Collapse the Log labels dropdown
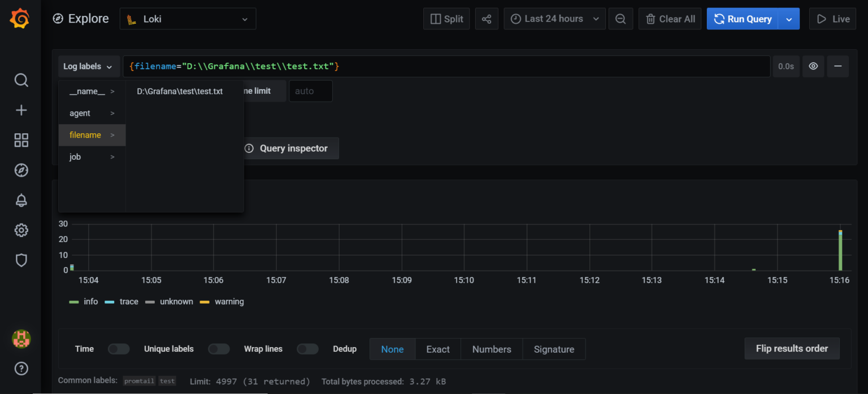This screenshot has width=868, height=394. pos(89,66)
